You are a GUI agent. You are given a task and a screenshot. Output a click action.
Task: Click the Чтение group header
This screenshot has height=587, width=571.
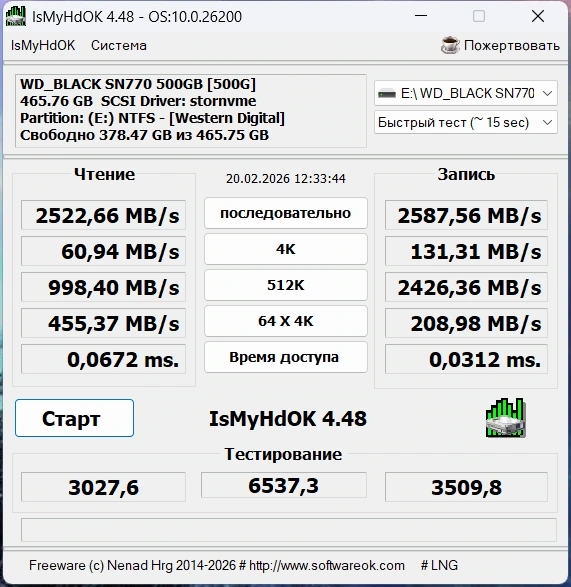[104, 174]
